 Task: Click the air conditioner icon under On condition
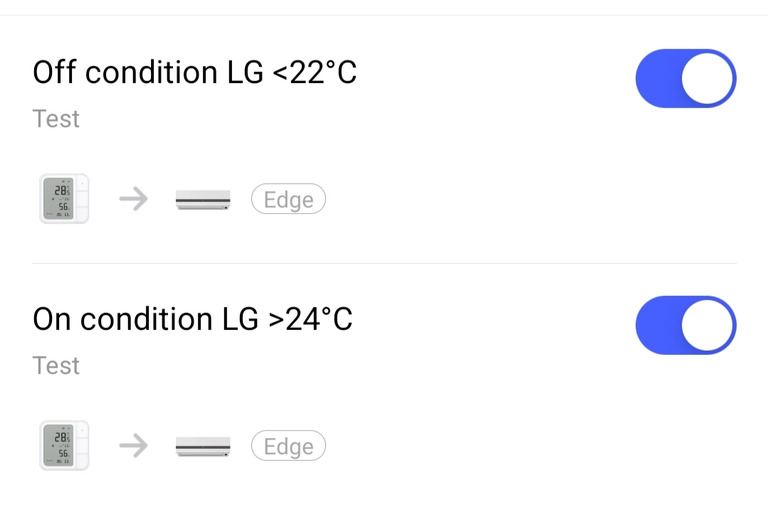(203, 447)
